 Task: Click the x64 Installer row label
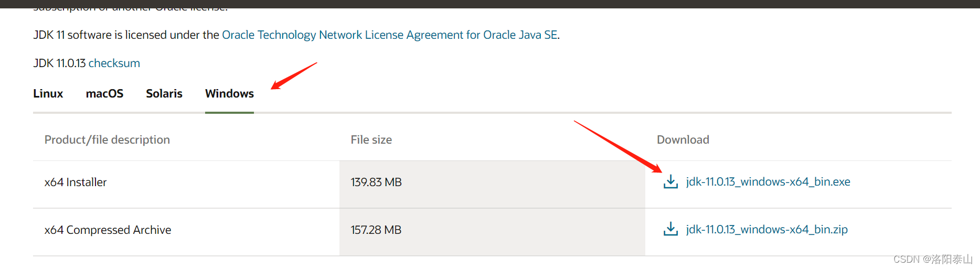(x=76, y=182)
